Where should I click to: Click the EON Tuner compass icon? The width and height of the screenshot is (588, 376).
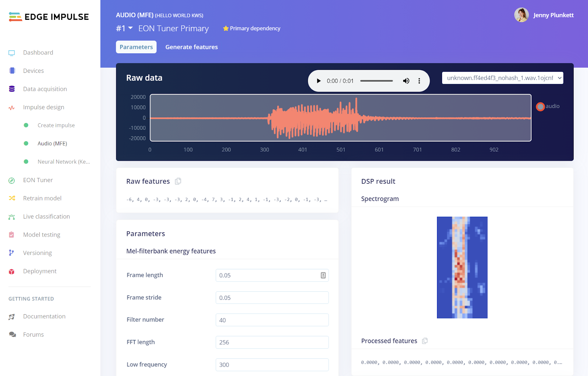point(12,180)
